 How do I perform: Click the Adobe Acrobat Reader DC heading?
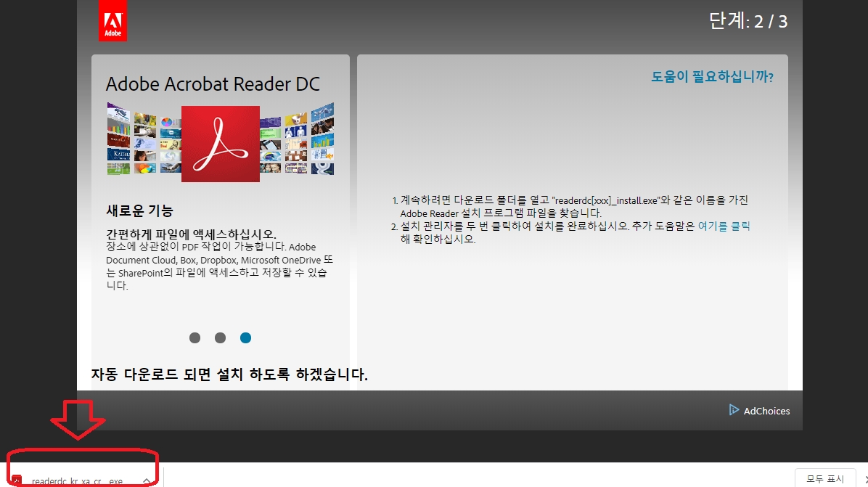(x=213, y=84)
